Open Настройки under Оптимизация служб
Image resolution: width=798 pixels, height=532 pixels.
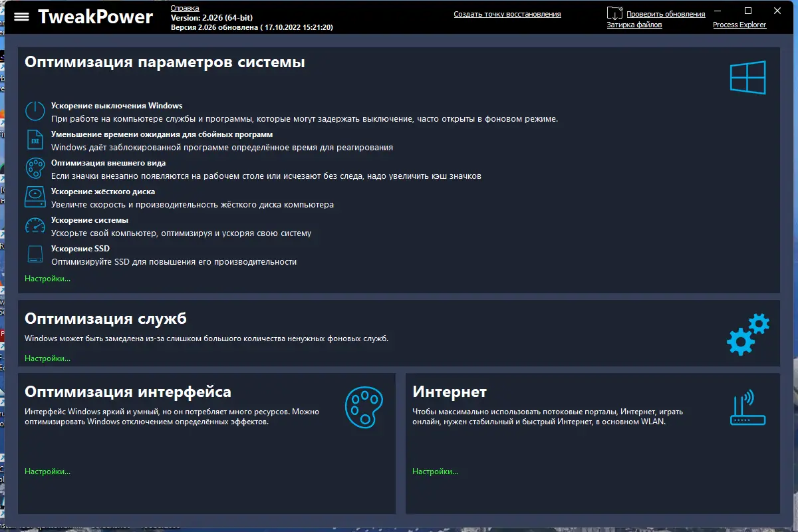47,358
